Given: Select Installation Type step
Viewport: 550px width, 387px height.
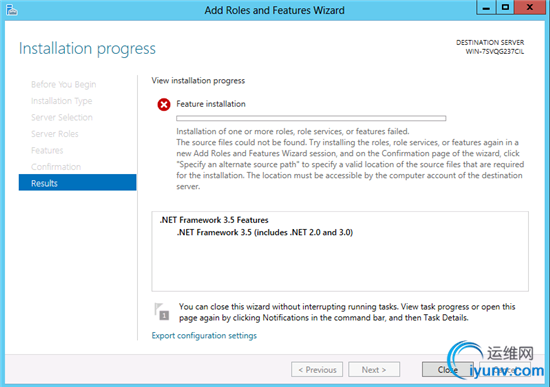Looking at the screenshot, I should point(61,101).
